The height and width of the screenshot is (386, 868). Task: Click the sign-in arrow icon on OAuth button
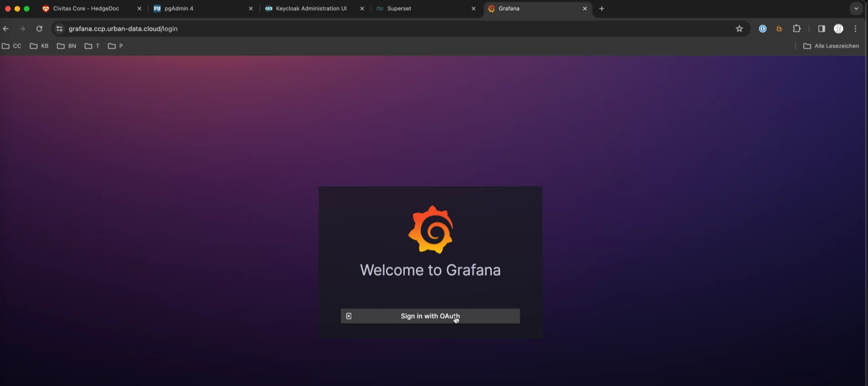tap(349, 316)
